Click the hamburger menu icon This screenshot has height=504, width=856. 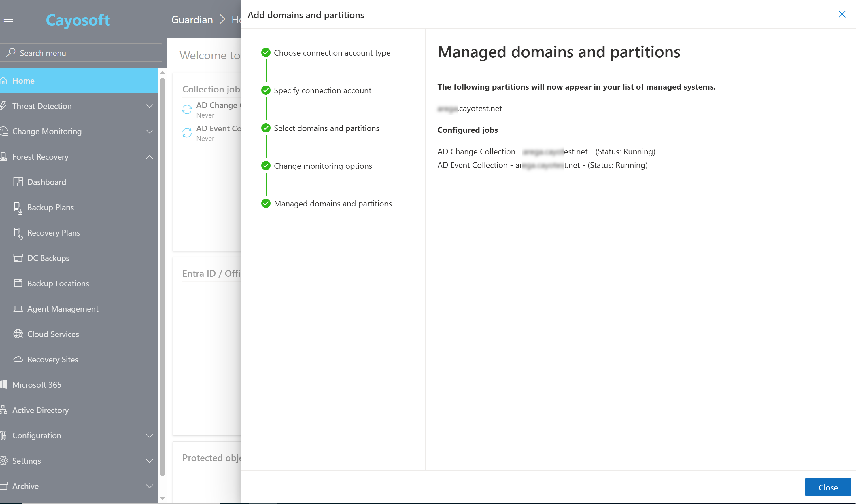(8, 19)
